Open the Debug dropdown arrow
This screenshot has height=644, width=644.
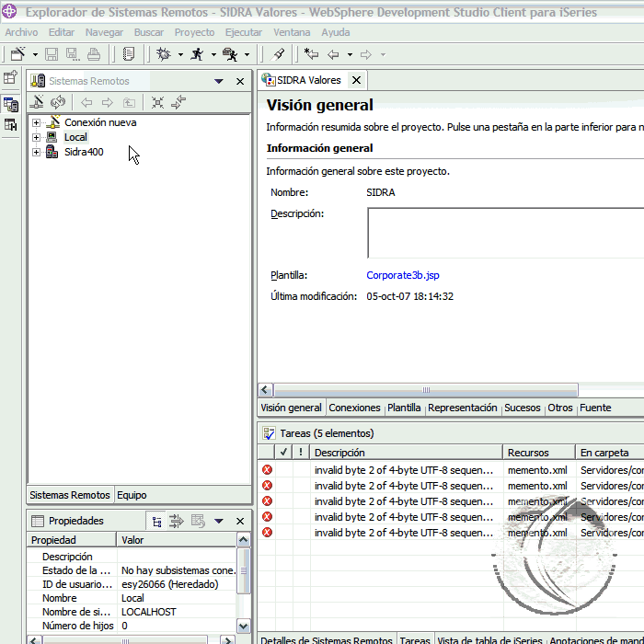(x=180, y=54)
